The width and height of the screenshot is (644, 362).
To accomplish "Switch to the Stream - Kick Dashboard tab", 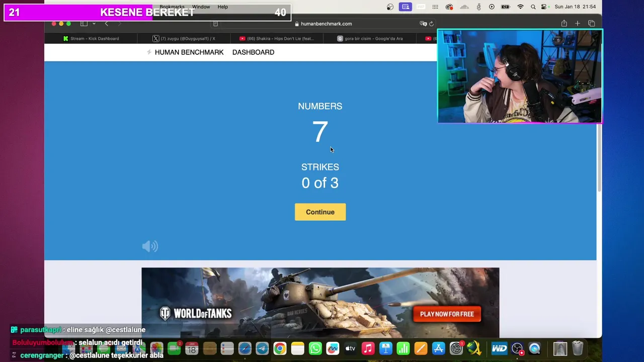I will (91, 39).
